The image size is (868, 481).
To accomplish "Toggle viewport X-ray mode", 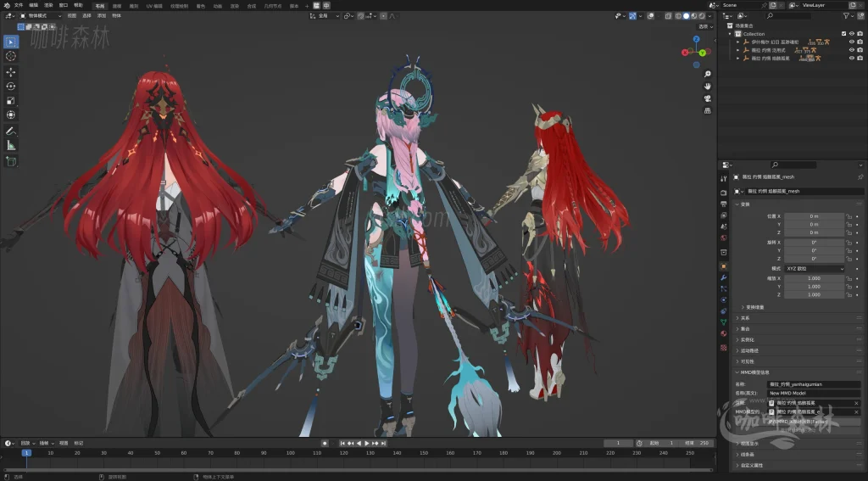I will click(669, 15).
